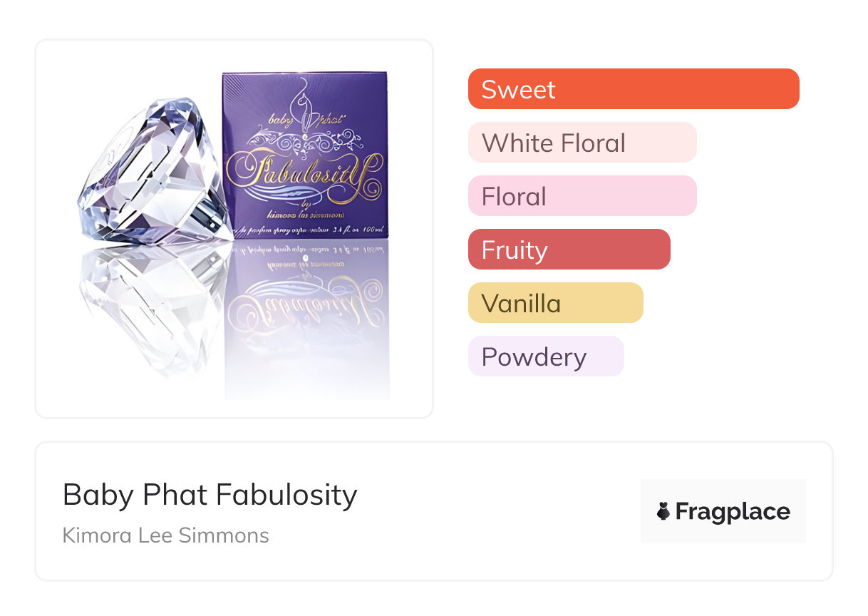Image resolution: width=868 pixels, height=616 pixels.
Task: Click the Fragplace brand name text
Action: point(733,511)
